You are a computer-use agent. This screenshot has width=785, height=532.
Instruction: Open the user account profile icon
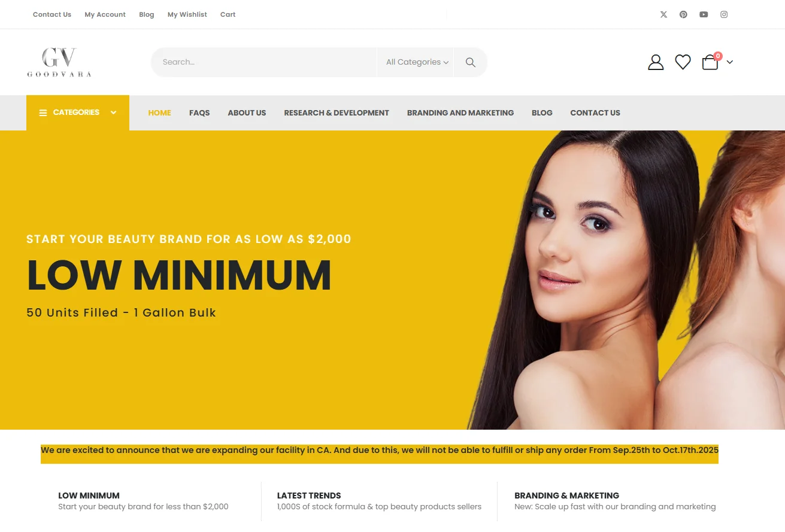[656, 62]
